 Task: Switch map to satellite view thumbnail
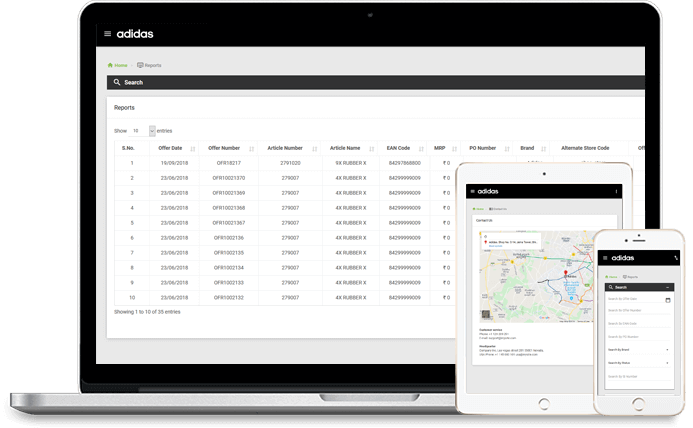[x=486, y=314]
